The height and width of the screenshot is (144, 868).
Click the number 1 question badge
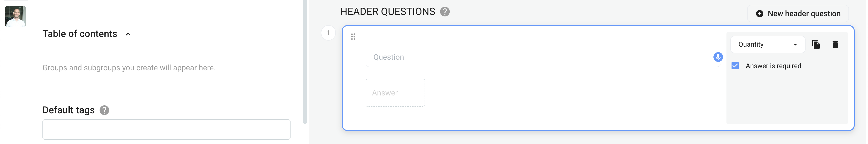pos(328,33)
